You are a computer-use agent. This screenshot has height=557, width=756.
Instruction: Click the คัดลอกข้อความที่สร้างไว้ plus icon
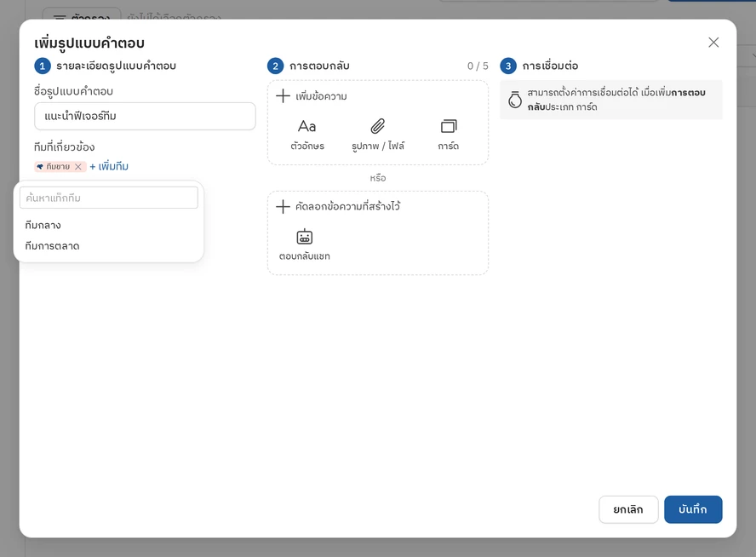click(x=283, y=206)
